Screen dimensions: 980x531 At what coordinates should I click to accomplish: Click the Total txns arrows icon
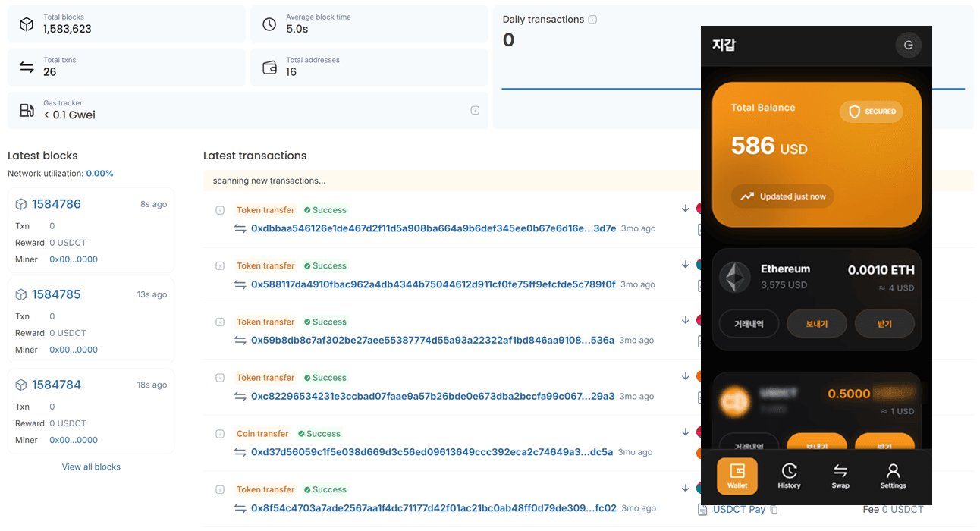point(27,67)
